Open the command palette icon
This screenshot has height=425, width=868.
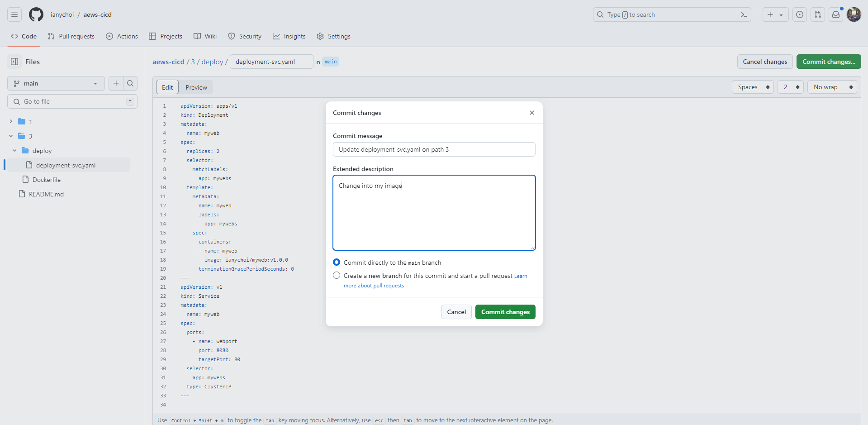[x=744, y=14]
